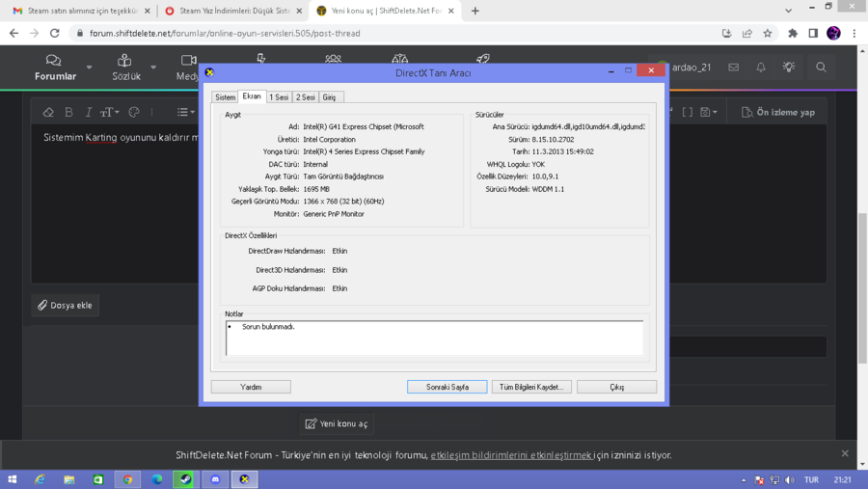Screen dimensions: 868x489
Task: Click the Çıkış button
Action: point(616,387)
